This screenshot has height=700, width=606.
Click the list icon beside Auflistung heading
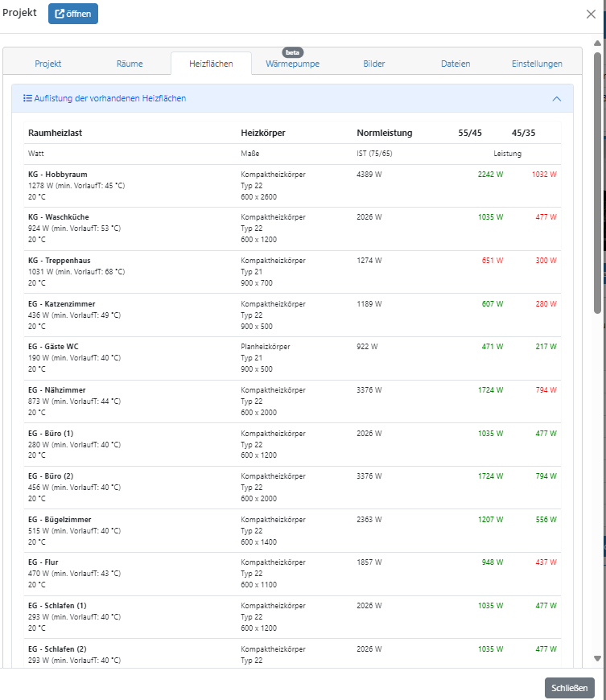click(x=27, y=98)
